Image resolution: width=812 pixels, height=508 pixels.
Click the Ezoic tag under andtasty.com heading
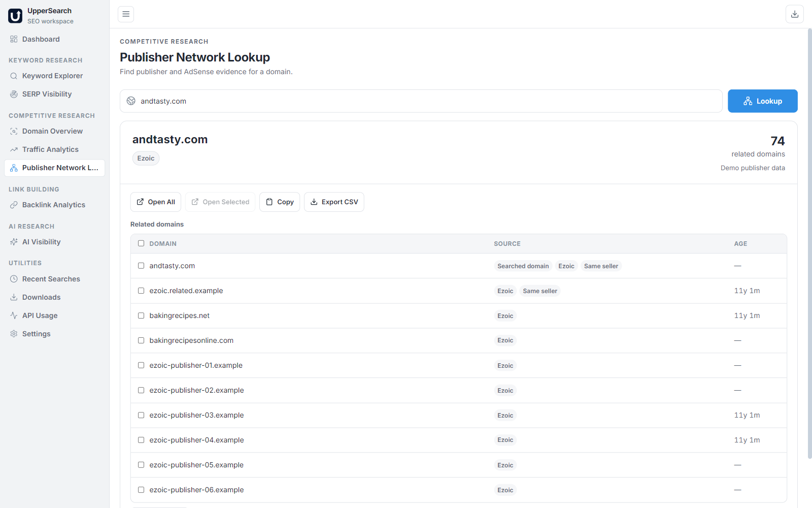[x=146, y=158]
